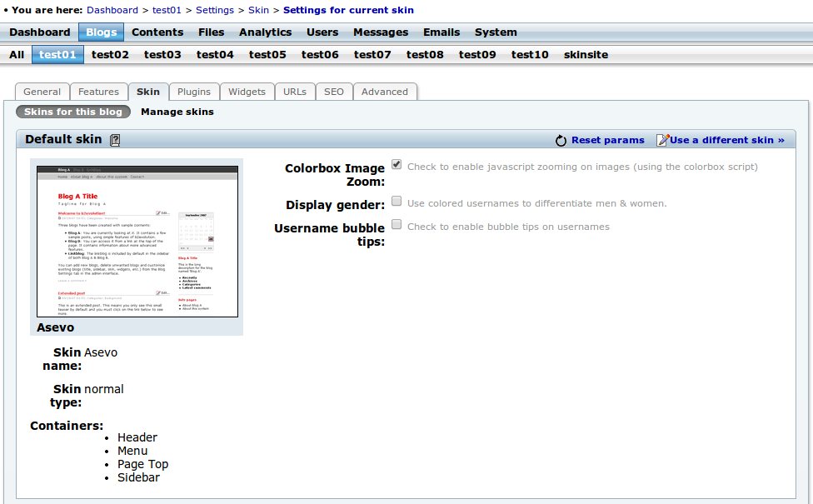
Task: Enable the Username bubble tips checkbox
Action: click(x=397, y=225)
